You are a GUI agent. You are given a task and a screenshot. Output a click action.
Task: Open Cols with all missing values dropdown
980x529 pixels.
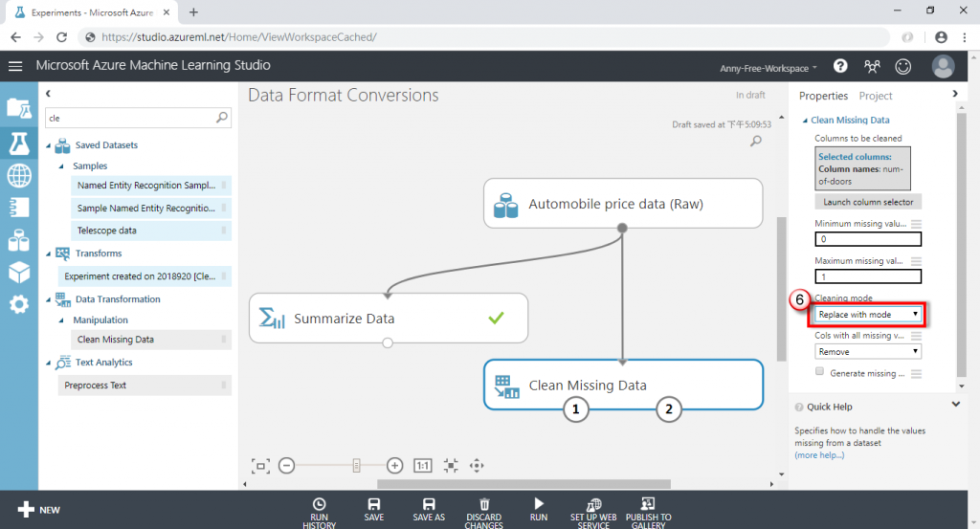(x=868, y=352)
